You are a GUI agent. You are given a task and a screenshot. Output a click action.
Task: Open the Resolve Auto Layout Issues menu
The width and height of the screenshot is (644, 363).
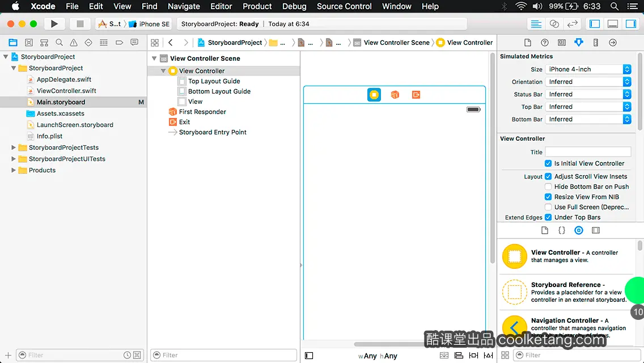(x=488, y=355)
